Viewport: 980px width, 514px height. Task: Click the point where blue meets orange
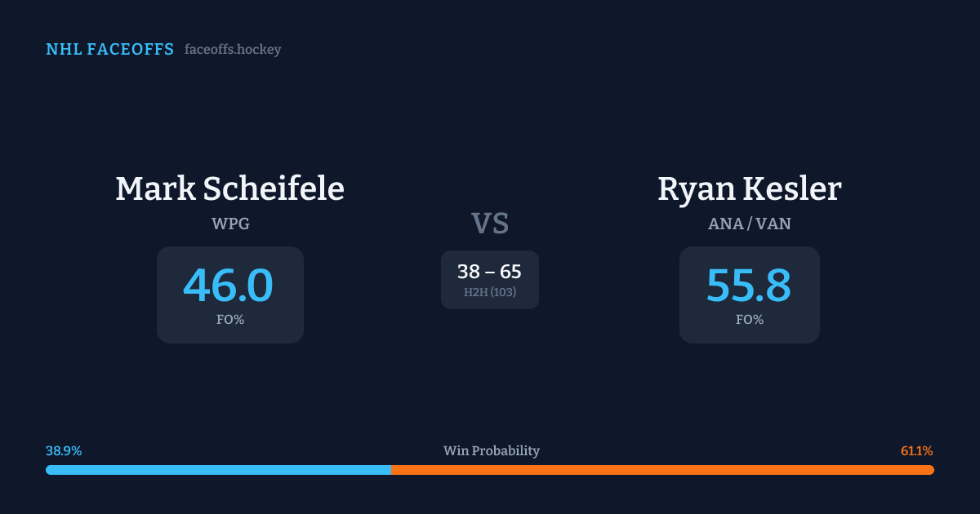(391, 470)
